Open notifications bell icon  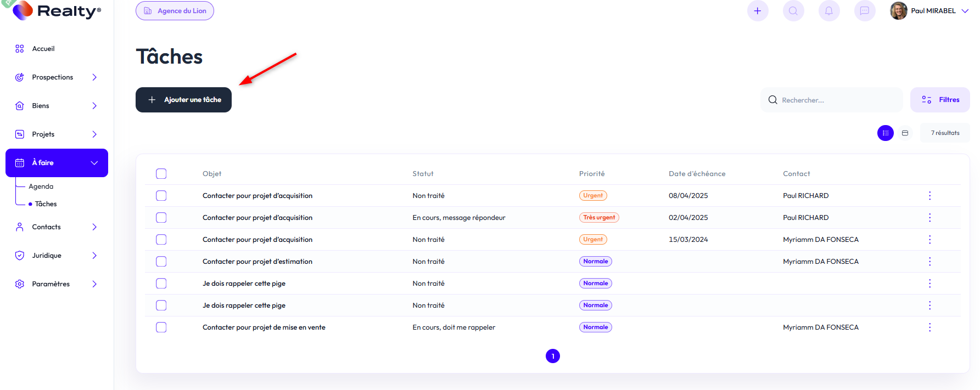(829, 11)
